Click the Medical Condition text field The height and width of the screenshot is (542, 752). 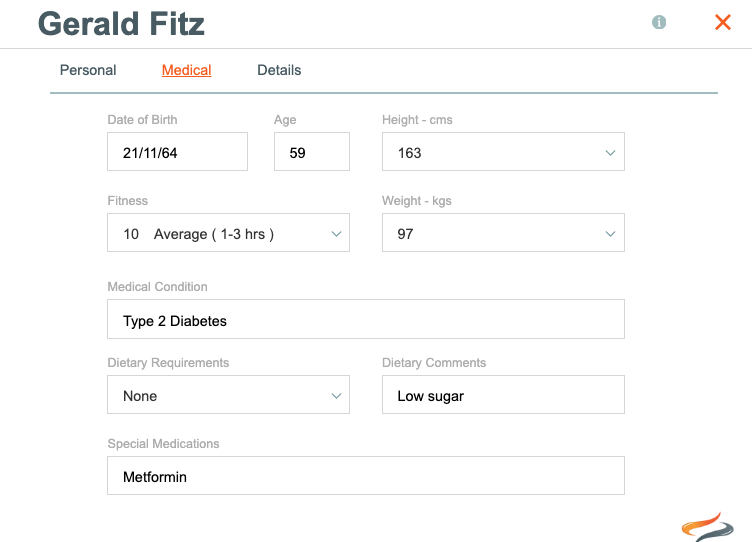[x=366, y=319]
